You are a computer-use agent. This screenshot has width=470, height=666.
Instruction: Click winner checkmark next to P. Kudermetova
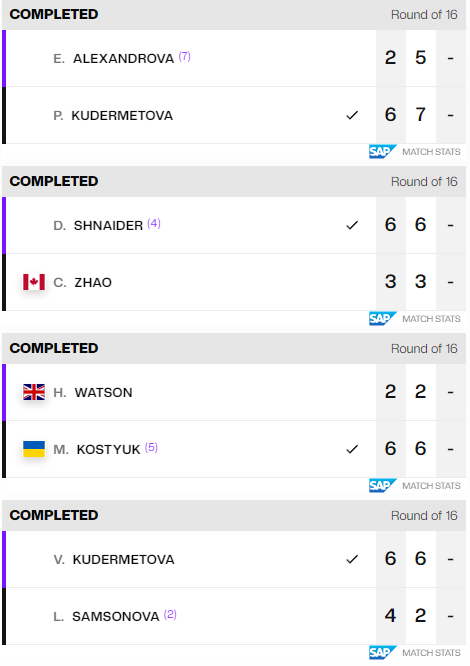pos(352,115)
